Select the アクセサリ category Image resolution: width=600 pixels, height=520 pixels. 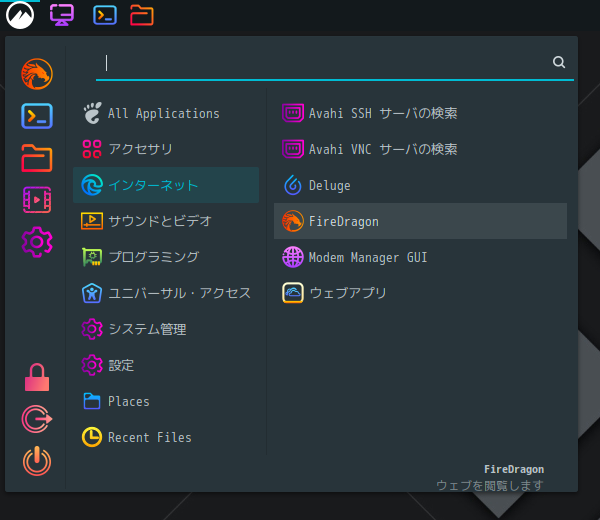coord(166,149)
